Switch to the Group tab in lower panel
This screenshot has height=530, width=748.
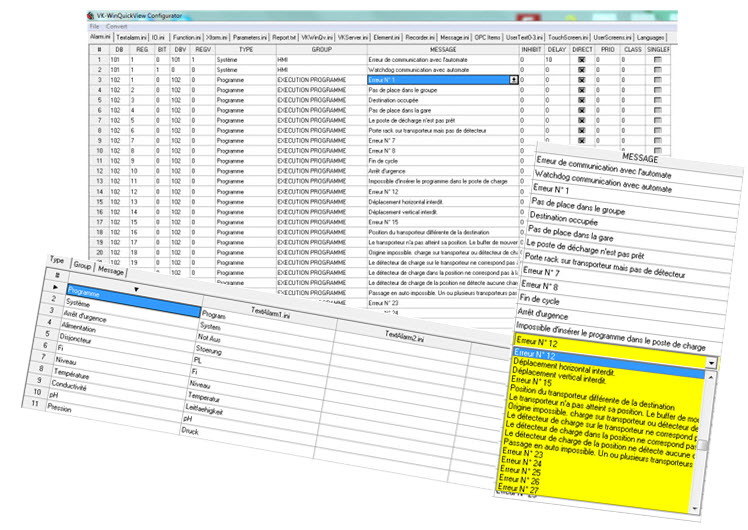click(82, 265)
